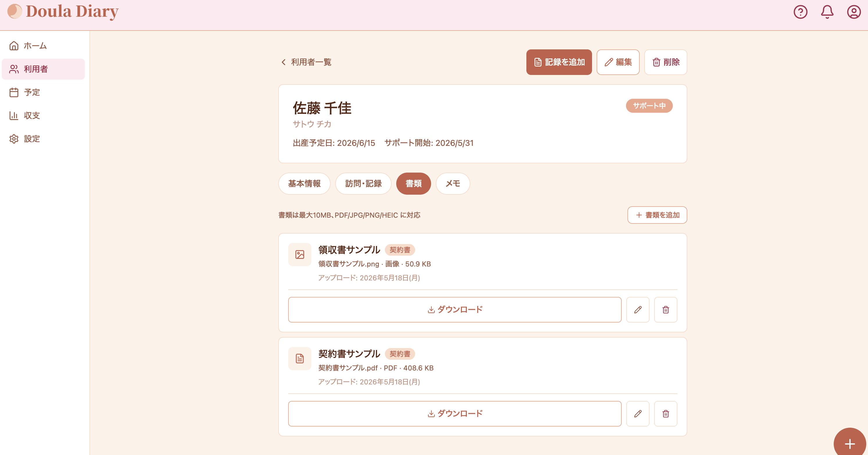Image resolution: width=868 pixels, height=455 pixels.
Task: Open 収支 in the sidebar
Action: (x=44, y=116)
